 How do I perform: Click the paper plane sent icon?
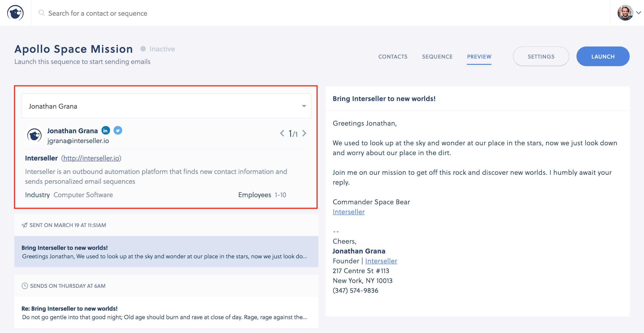coord(24,225)
